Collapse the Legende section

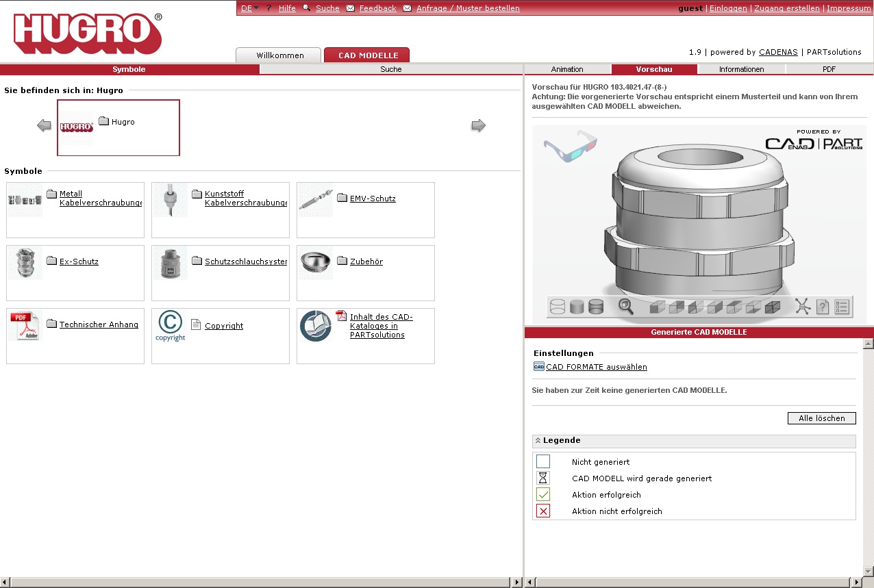538,441
